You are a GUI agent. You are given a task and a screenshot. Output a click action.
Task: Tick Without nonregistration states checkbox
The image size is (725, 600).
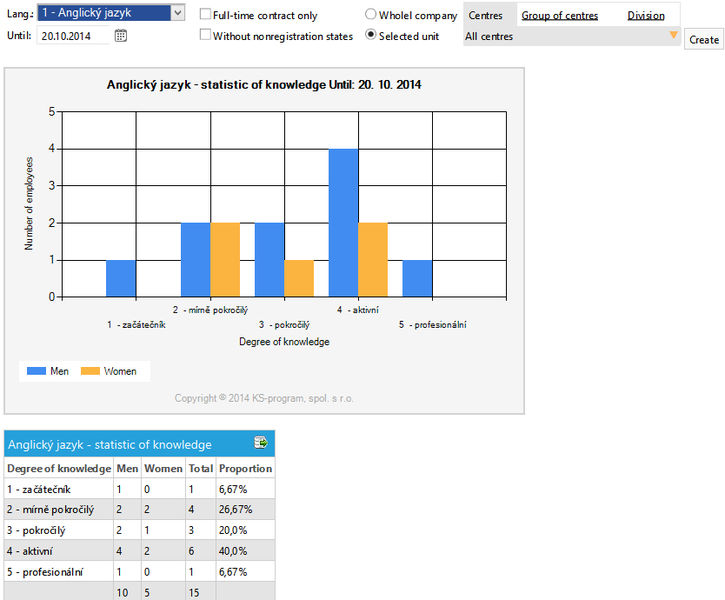[205, 35]
